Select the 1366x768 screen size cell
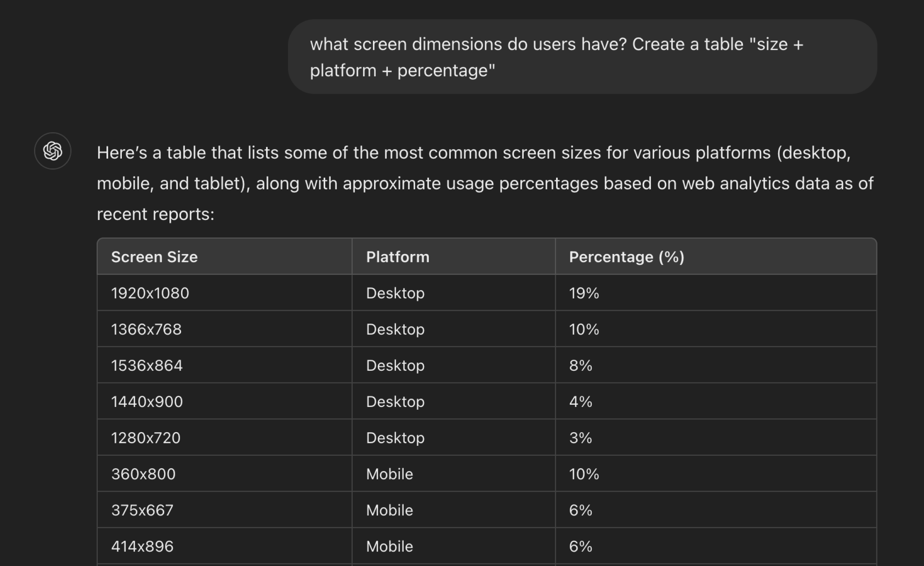The width and height of the screenshot is (924, 566). coord(146,329)
